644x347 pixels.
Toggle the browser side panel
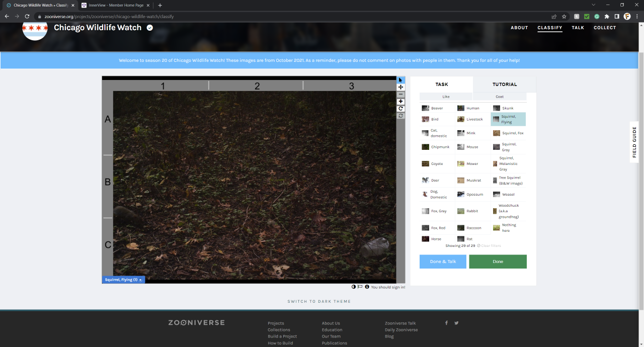pos(617,16)
